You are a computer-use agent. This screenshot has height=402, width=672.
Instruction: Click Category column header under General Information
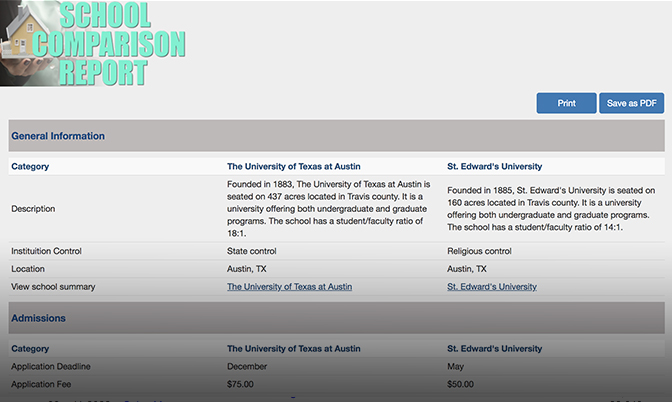coord(30,166)
